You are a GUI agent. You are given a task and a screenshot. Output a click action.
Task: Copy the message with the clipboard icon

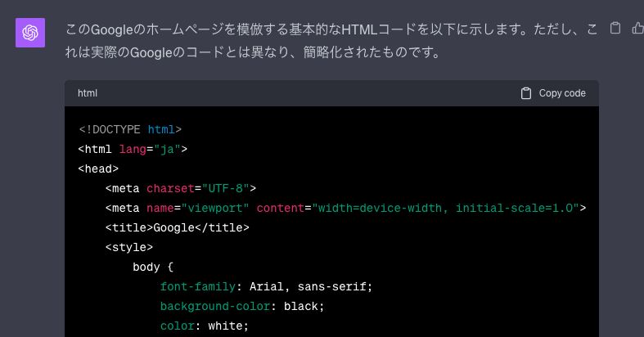(615, 28)
